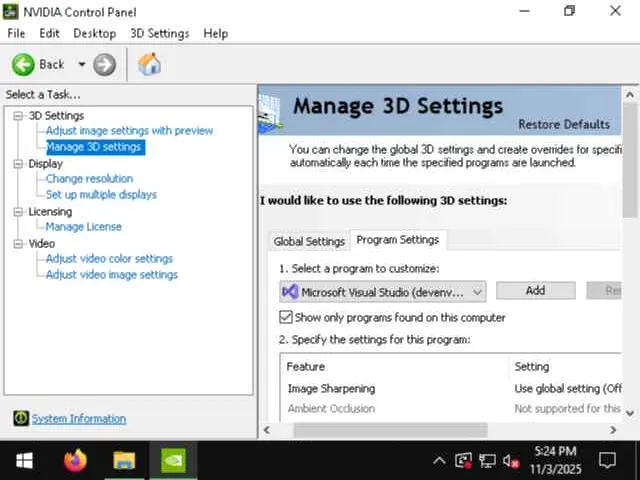The width and height of the screenshot is (640, 480).
Task: Click the horizontal scrollbar right arrow
Action: [x=613, y=430]
